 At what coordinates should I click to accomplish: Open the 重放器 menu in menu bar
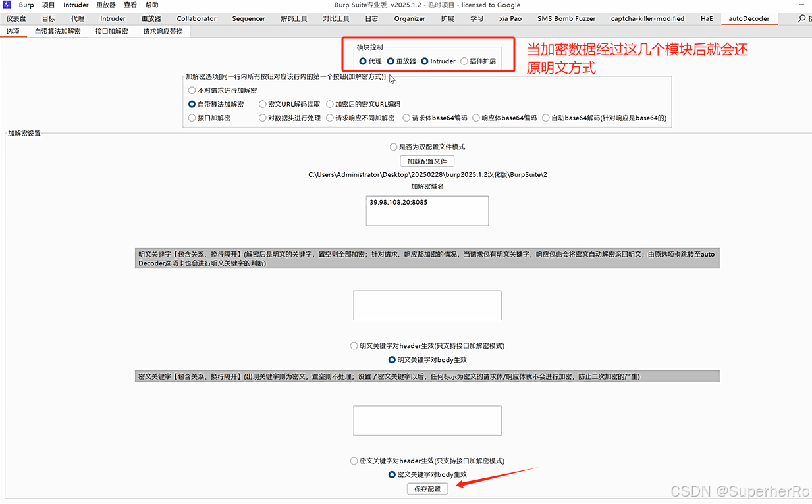click(x=106, y=5)
